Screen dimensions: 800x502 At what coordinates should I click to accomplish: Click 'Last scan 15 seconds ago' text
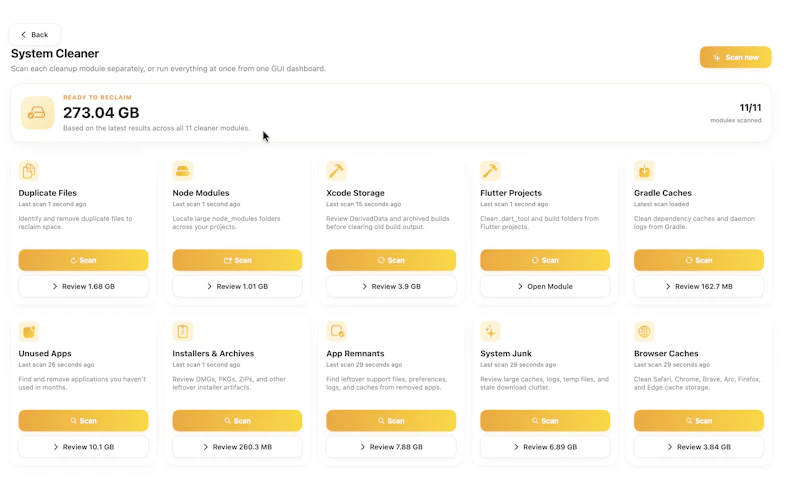click(x=363, y=204)
